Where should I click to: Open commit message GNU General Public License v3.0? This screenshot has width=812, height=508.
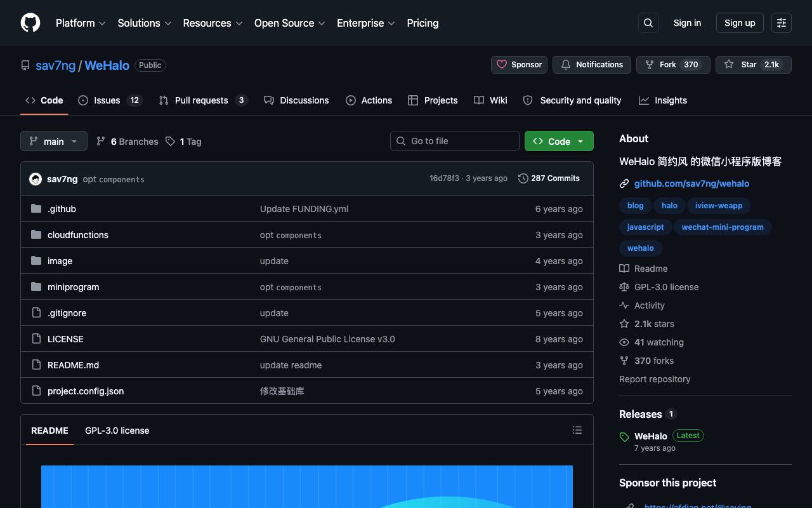[327, 339]
